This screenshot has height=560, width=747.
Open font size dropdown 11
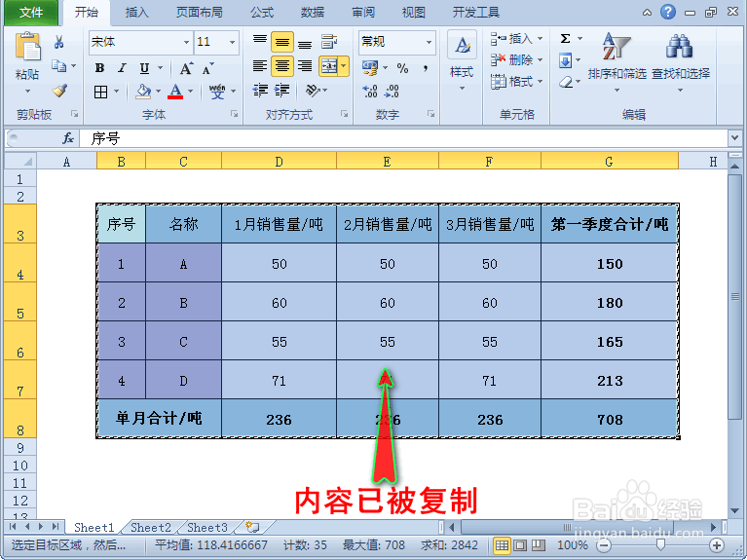(x=232, y=42)
